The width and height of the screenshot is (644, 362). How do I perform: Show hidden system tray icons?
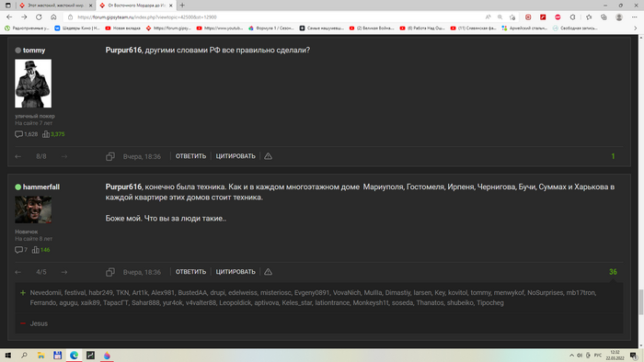[x=571, y=356]
